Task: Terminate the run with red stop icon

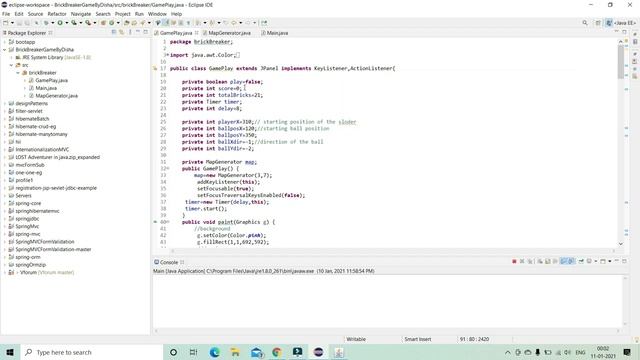Action: [514, 261]
